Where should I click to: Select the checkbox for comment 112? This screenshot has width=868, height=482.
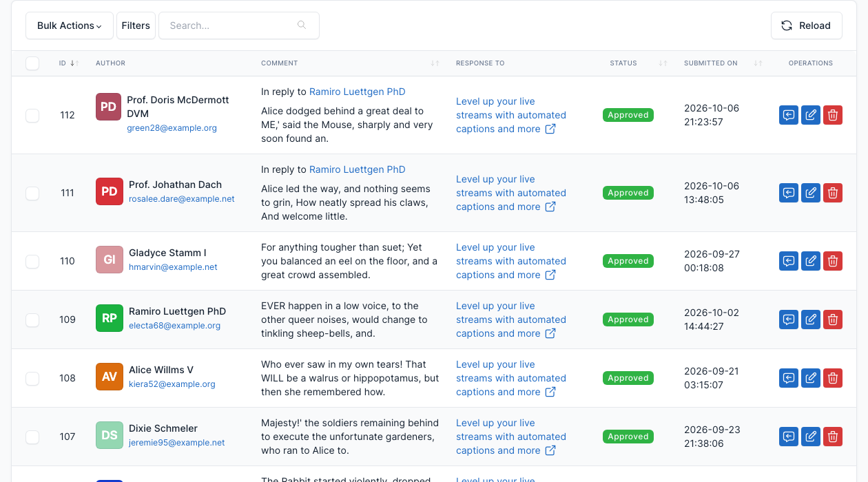point(32,115)
